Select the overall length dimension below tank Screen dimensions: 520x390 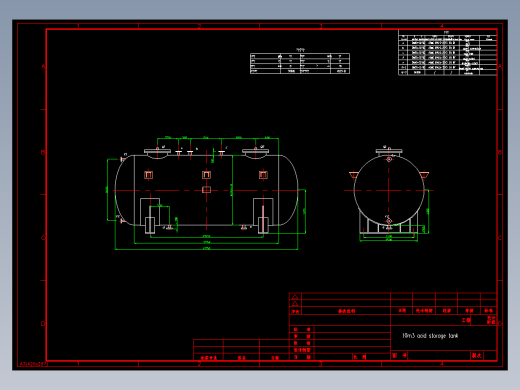(206, 249)
